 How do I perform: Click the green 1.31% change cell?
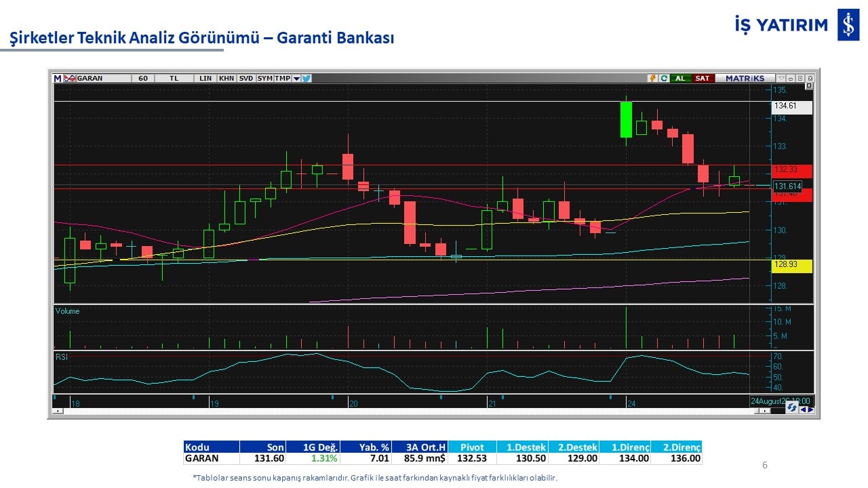tap(313, 458)
